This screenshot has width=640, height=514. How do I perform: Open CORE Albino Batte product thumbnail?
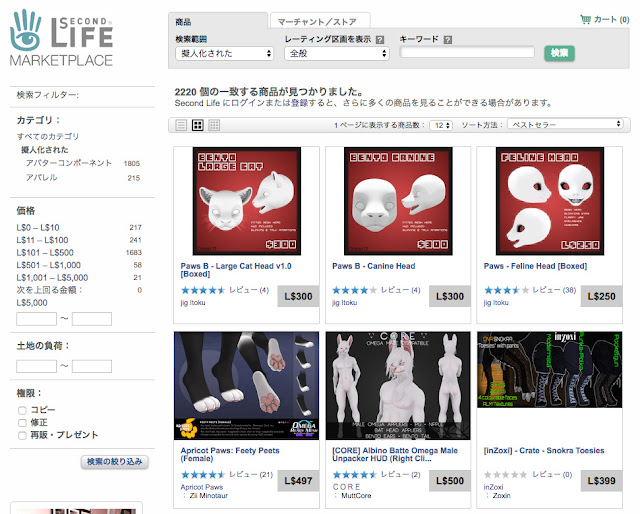pyautogui.click(x=398, y=386)
